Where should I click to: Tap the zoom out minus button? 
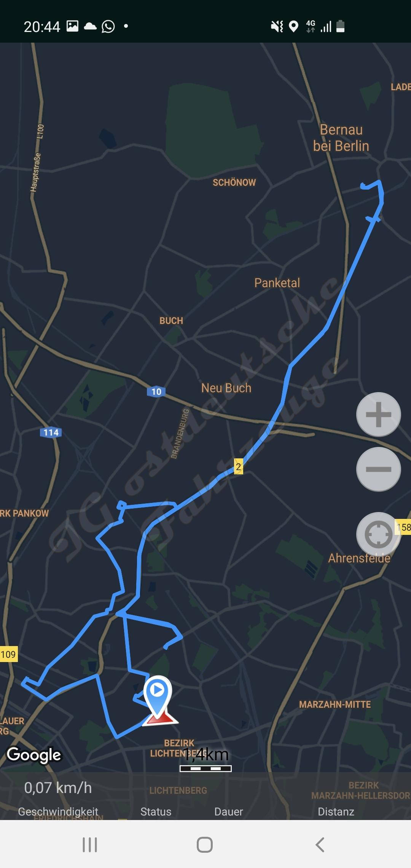pos(378,469)
